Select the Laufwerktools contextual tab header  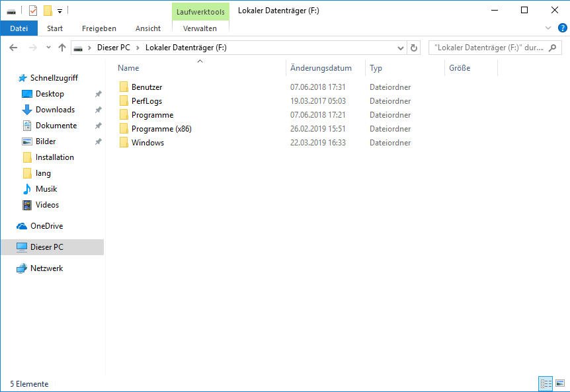pyautogui.click(x=200, y=12)
